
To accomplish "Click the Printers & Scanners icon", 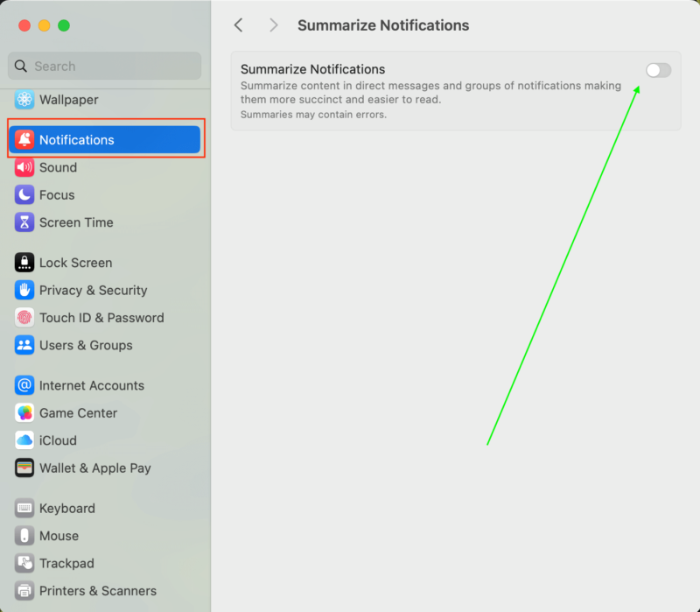I will point(24,591).
